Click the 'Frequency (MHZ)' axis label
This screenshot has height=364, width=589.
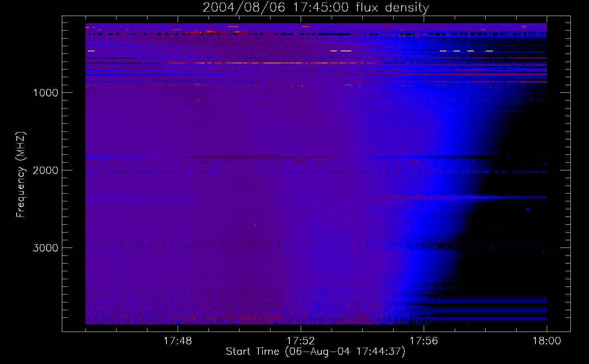point(20,175)
